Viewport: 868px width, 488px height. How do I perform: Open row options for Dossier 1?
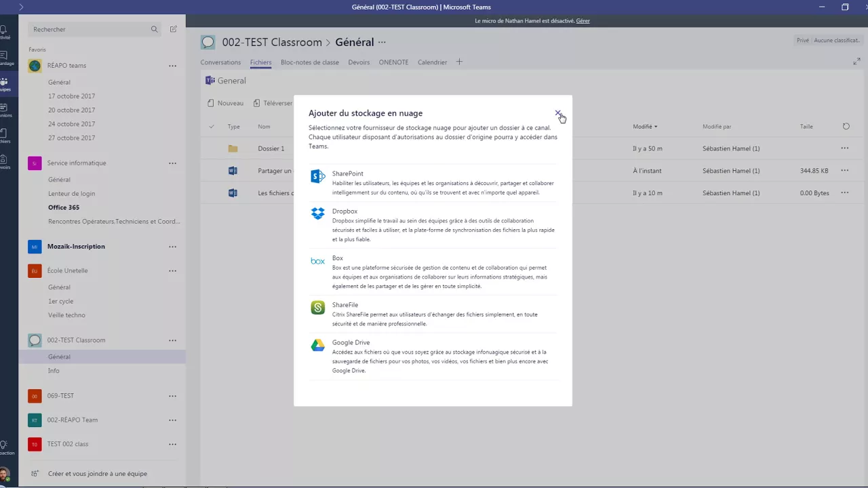pyautogui.click(x=844, y=148)
